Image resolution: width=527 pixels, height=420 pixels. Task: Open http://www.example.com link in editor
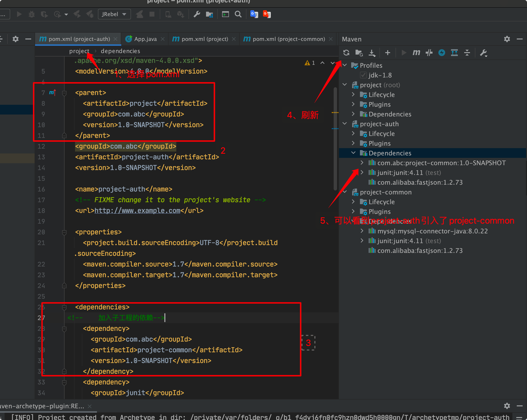coord(137,211)
